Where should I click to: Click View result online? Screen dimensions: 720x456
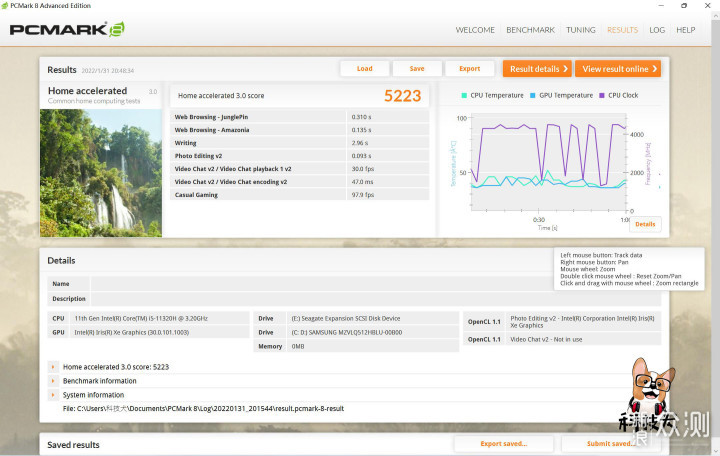(618, 69)
